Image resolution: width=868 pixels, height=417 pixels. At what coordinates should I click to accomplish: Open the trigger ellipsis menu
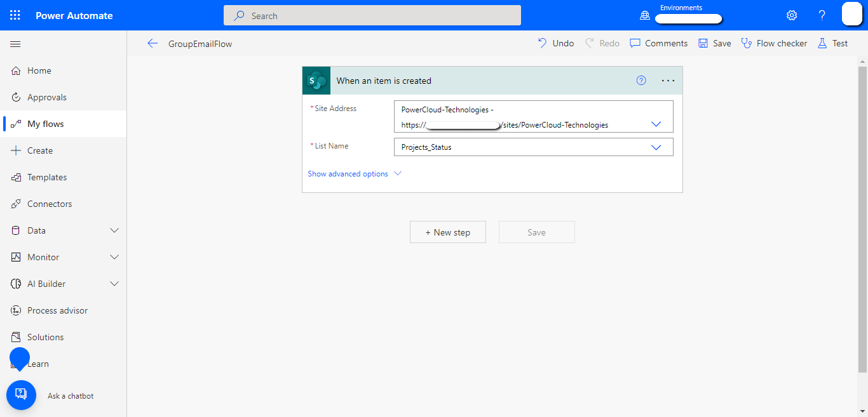[668, 81]
